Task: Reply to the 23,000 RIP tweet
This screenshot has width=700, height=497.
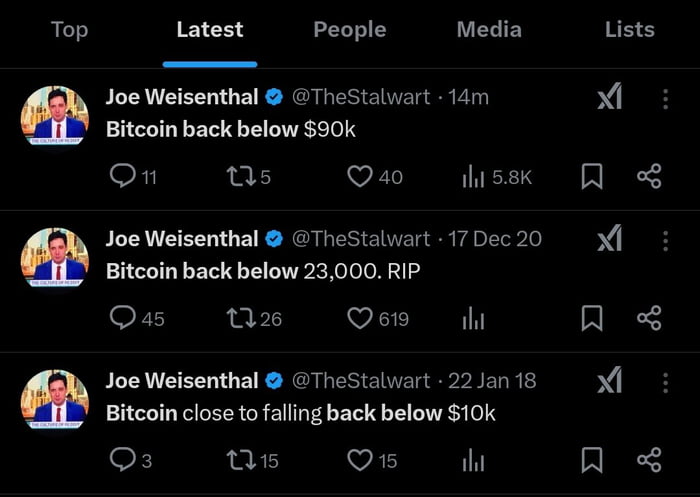Action: coord(122,319)
